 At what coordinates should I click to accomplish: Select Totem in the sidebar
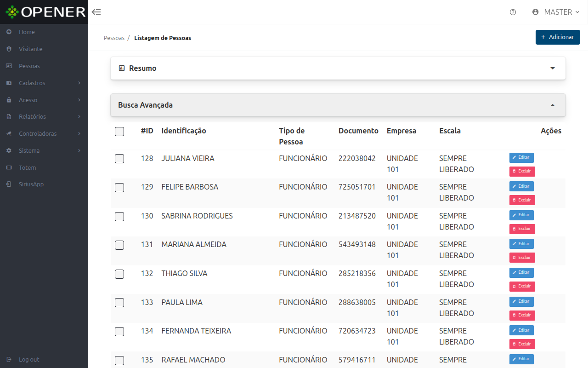[x=44, y=167]
